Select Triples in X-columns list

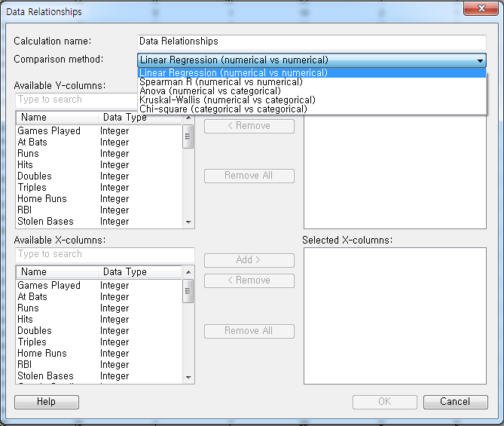pyautogui.click(x=99, y=342)
